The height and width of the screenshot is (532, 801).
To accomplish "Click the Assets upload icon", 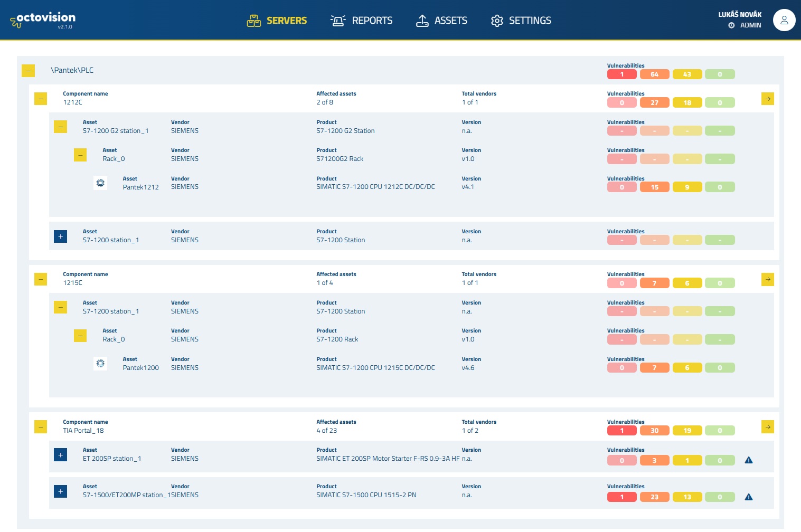I will tap(422, 21).
